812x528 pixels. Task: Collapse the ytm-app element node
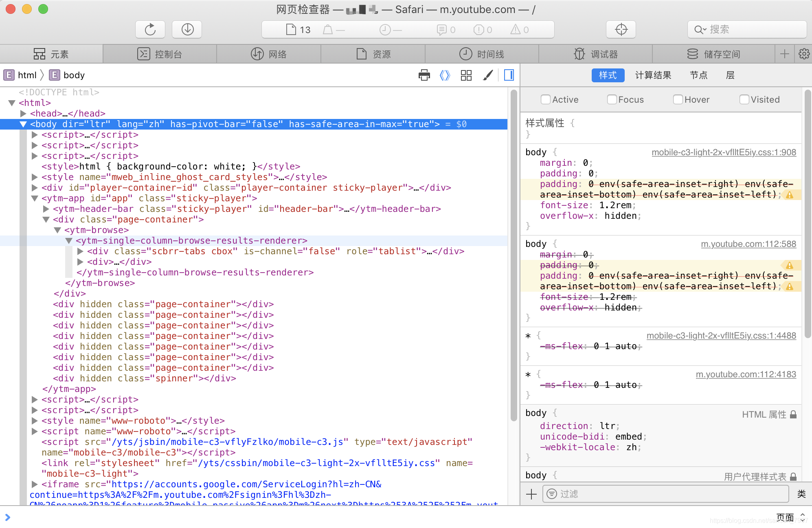[35, 198]
